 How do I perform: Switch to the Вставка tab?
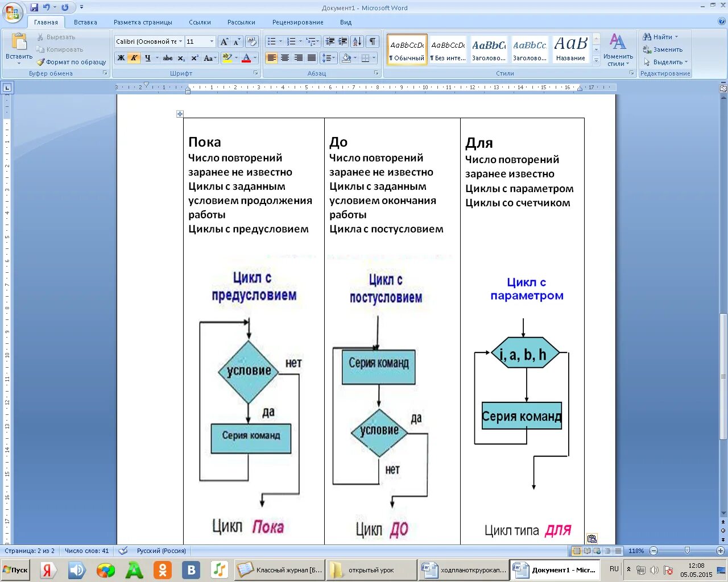click(85, 22)
